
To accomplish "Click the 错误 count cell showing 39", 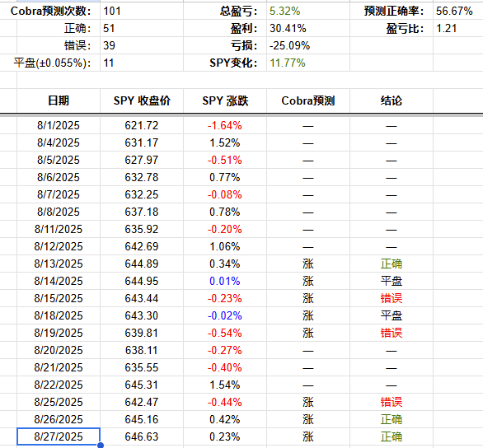I will pos(142,45).
